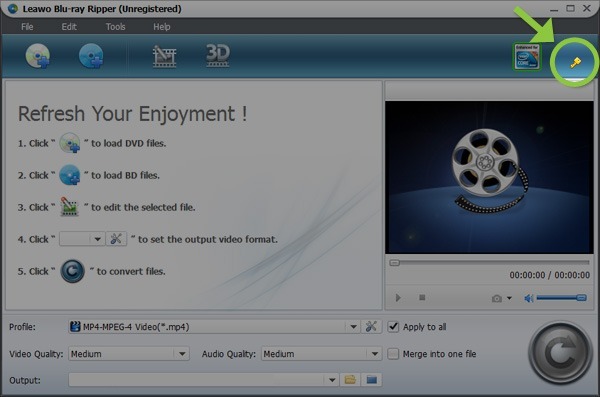Open profile settings next to Profile dropdown

(371, 327)
